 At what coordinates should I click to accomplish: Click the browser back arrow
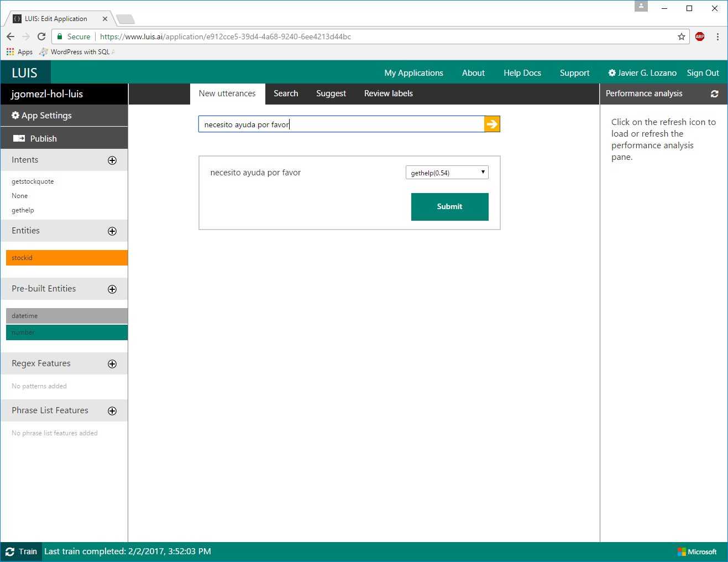(x=11, y=37)
